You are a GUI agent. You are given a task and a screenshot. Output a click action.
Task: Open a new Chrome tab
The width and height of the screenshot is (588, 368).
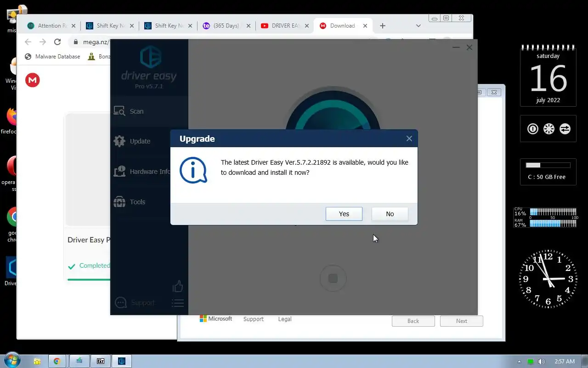pyautogui.click(x=382, y=26)
